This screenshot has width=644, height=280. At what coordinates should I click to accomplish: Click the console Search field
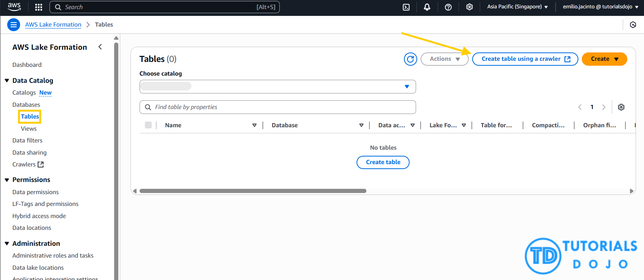click(165, 7)
